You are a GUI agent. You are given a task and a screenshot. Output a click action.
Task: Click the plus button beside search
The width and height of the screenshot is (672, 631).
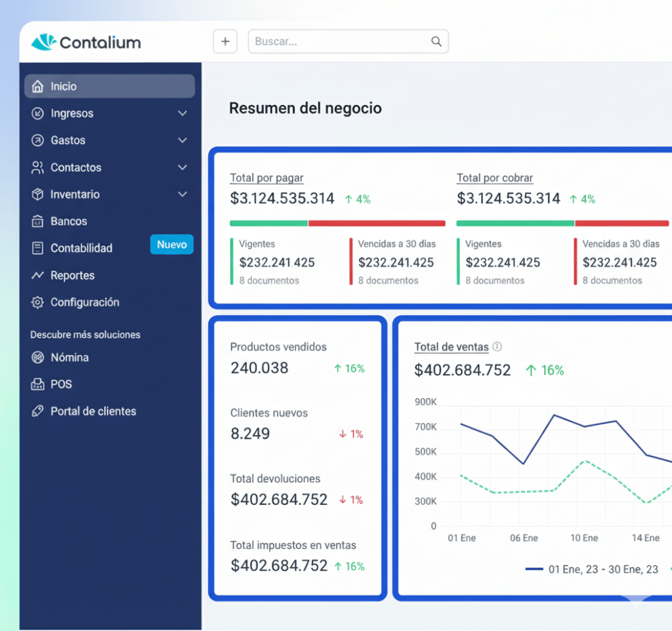coord(225,41)
